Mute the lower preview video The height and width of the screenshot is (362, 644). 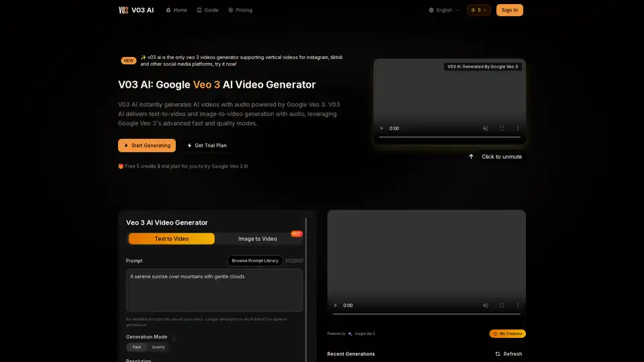[486, 305]
